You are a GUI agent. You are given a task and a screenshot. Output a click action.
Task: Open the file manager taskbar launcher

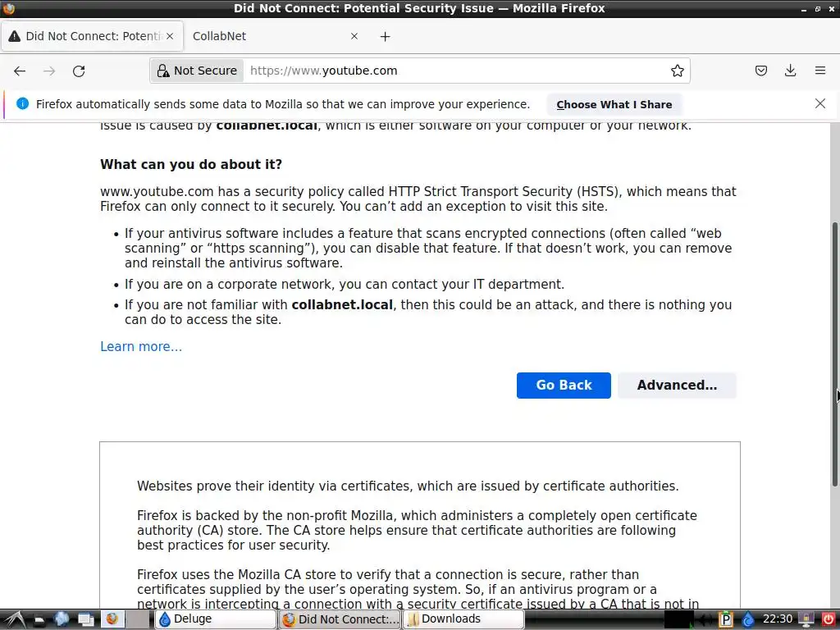click(39, 620)
